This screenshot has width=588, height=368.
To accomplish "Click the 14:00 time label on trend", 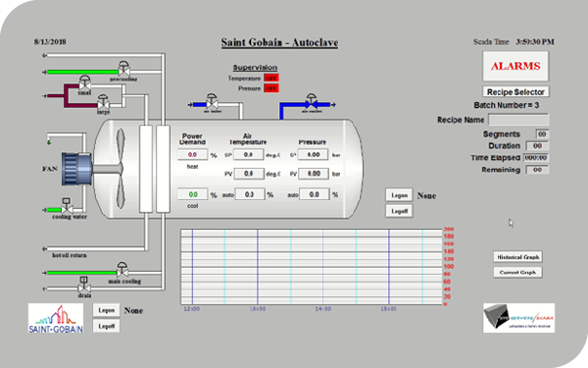I will [x=322, y=309].
